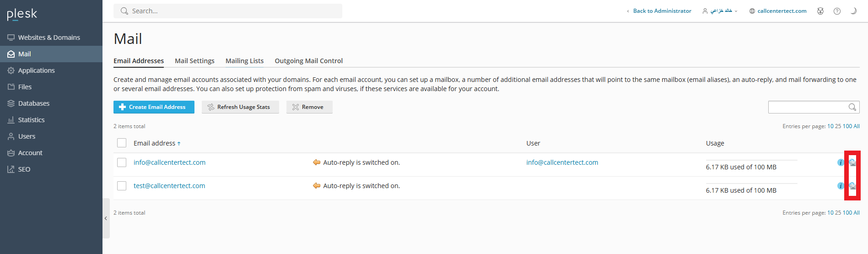The height and width of the screenshot is (254, 868).
Task: Show mail client info for info@callcentertect.com
Action: tap(841, 162)
